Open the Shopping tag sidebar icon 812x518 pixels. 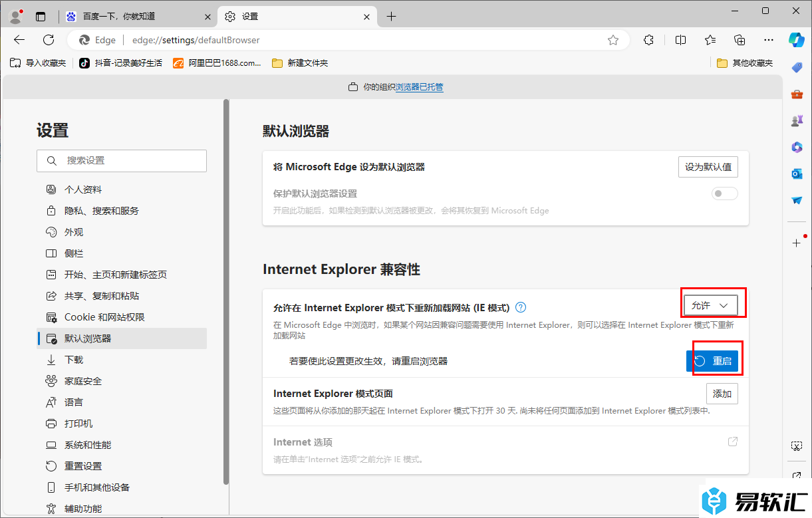[797, 67]
